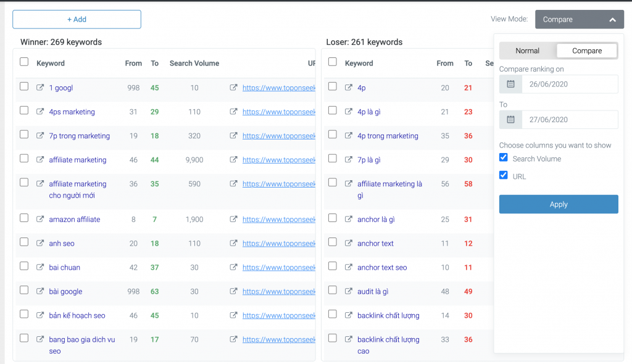
Task: Sort by Search Volume column header
Action: pos(194,63)
